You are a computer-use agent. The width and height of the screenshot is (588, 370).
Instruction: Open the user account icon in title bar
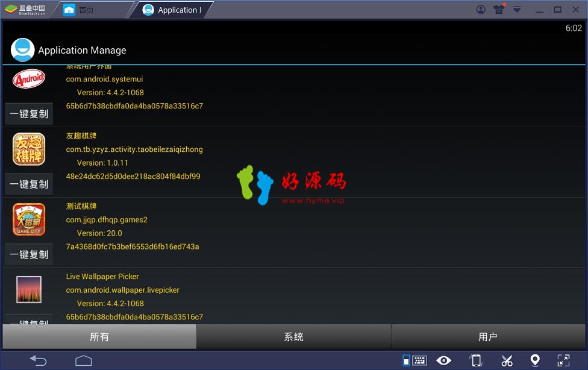(x=481, y=10)
